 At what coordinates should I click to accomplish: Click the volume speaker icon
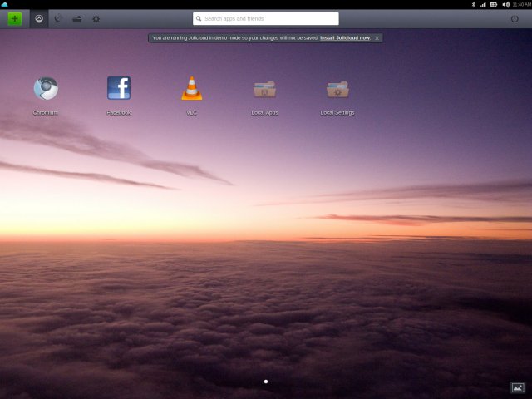(505, 4)
